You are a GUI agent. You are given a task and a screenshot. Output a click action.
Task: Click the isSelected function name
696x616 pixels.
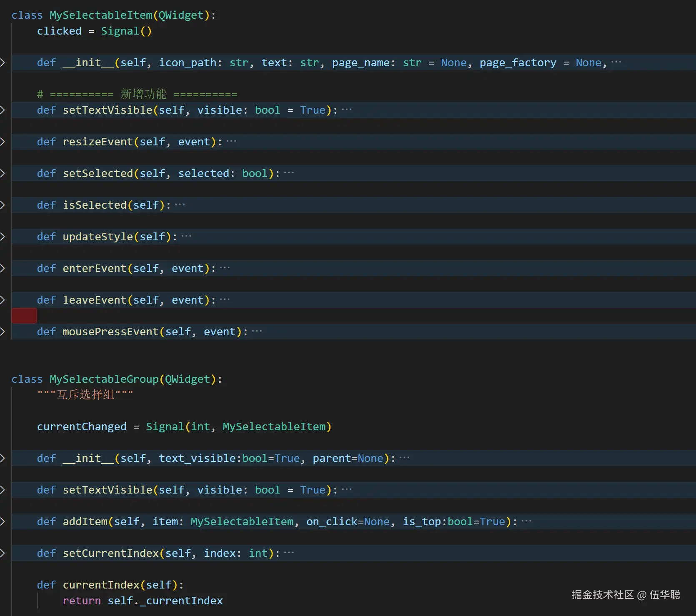pyautogui.click(x=95, y=205)
